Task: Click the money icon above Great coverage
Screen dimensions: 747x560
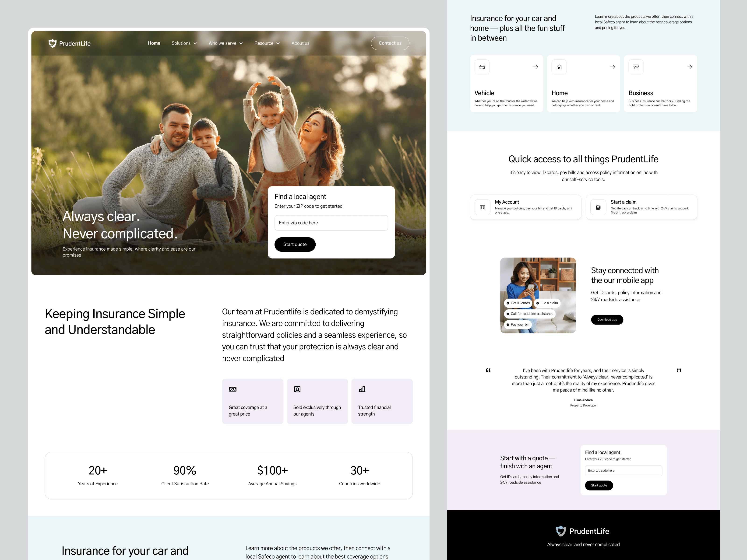Action: click(x=232, y=389)
